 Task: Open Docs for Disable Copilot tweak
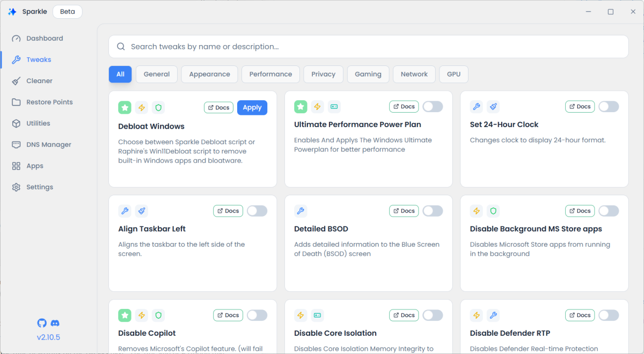(x=228, y=315)
